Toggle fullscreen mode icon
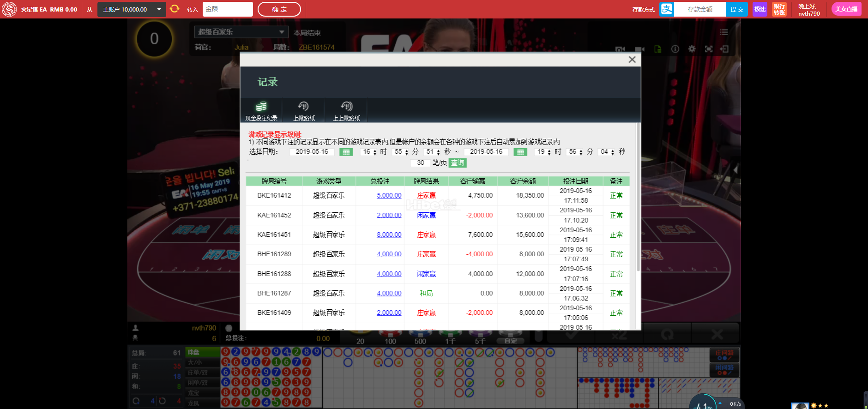 tap(708, 49)
